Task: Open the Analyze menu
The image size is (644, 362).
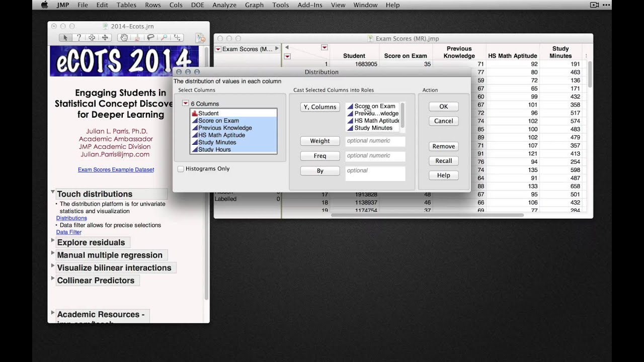Action: pos(224,5)
